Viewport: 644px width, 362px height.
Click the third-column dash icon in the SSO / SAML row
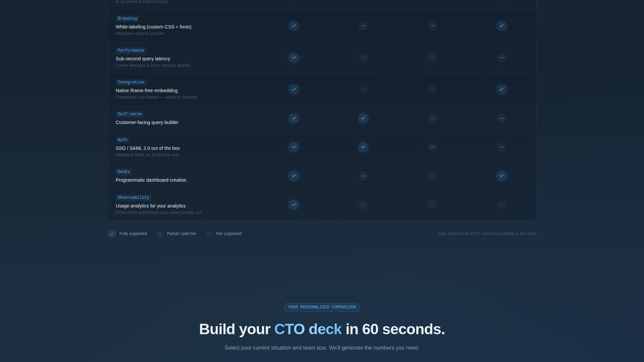[x=432, y=147]
